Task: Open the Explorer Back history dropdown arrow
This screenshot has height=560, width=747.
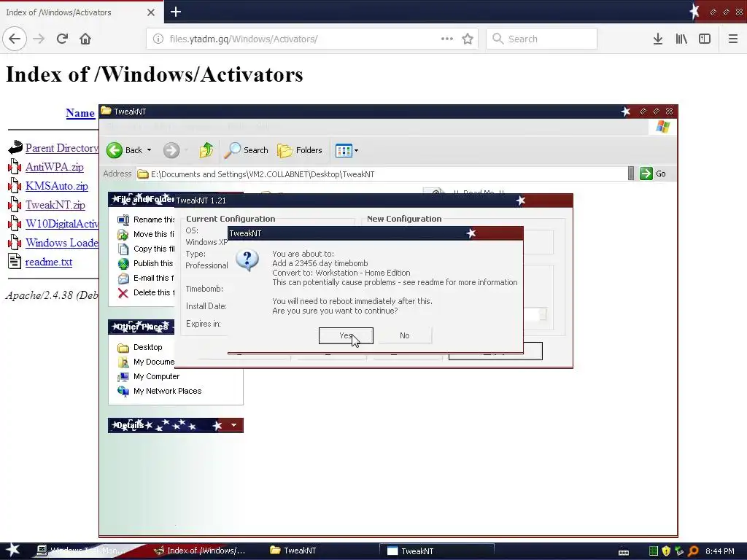Action: tap(149, 150)
